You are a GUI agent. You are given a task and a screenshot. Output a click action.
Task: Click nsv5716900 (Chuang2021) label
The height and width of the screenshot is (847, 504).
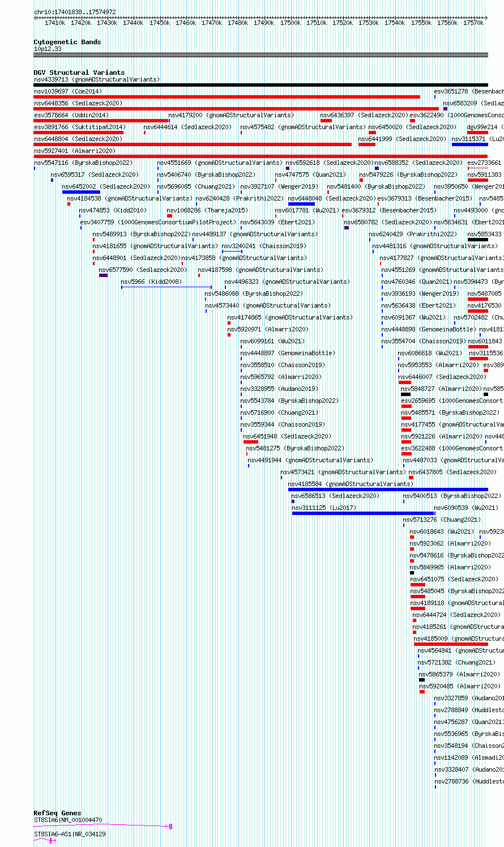tap(279, 412)
